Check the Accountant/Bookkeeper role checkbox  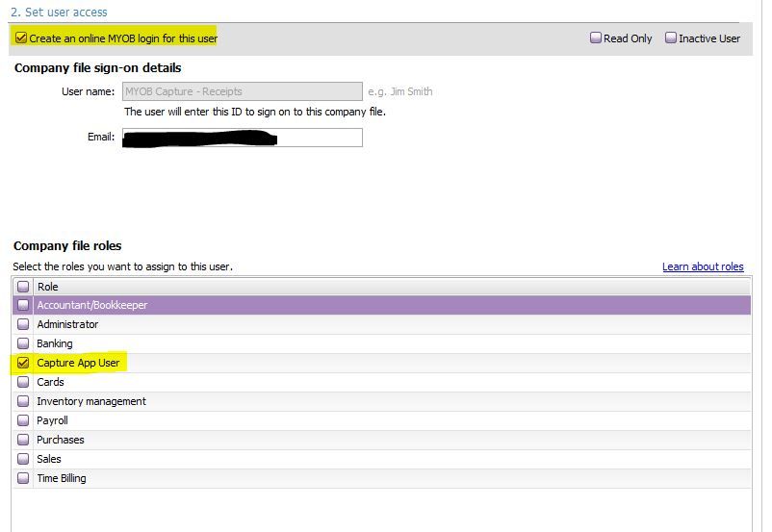tap(23, 305)
